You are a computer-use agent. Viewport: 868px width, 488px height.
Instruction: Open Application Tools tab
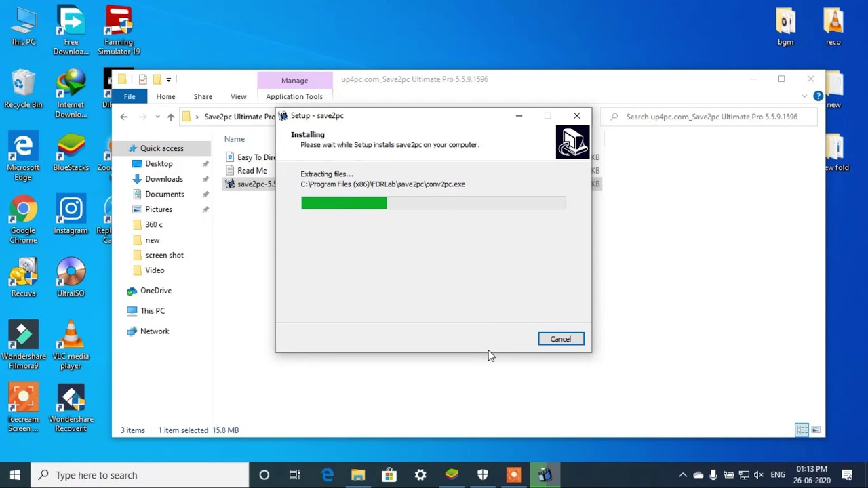tap(294, 96)
